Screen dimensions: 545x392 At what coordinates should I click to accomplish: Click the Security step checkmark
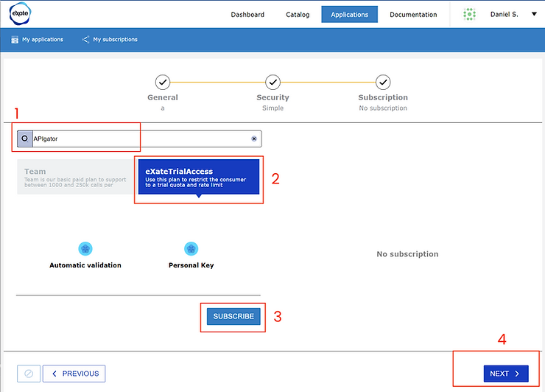(272, 82)
